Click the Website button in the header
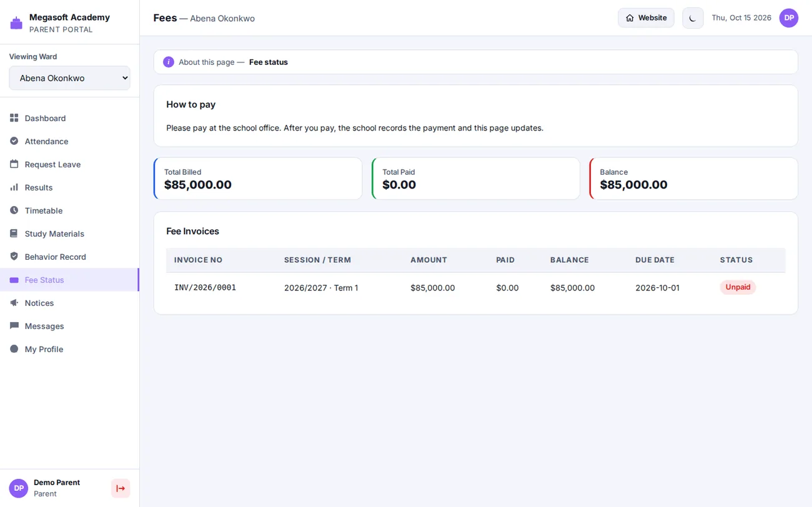The height and width of the screenshot is (507, 812). (x=646, y=18)
